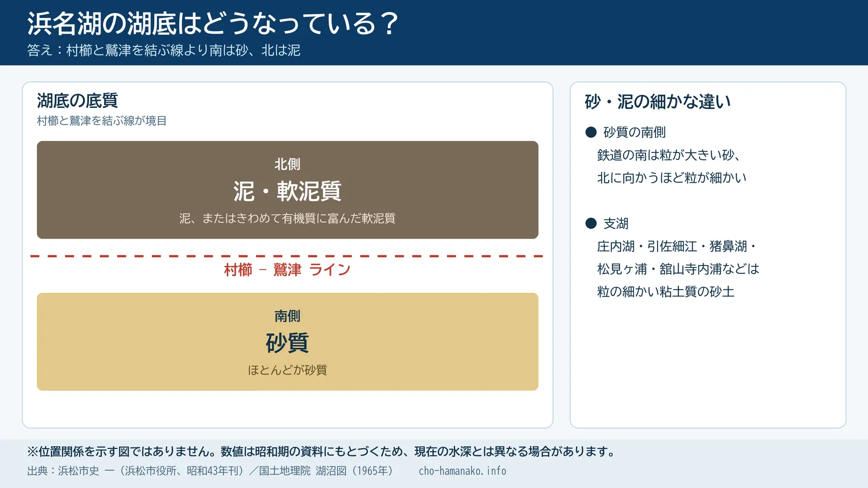
Task: Click the footer note starting with '※位置関係を示す図ではありません'
Action: tap(322, 452)
